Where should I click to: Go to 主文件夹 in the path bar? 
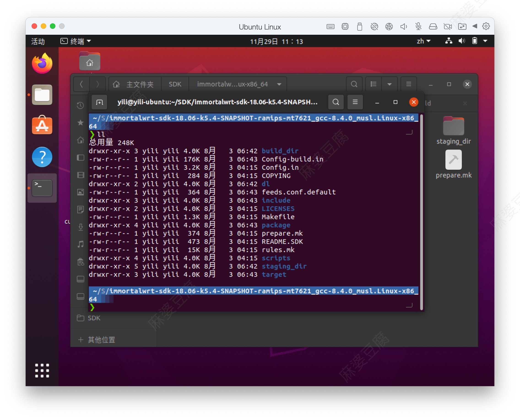(x=135, y=84)
